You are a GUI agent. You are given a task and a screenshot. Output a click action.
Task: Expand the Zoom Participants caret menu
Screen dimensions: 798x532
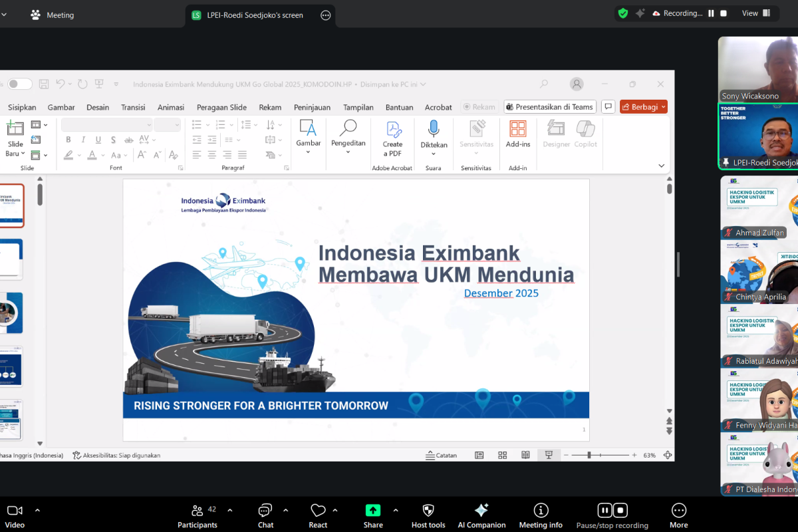(x=230, y=511)
